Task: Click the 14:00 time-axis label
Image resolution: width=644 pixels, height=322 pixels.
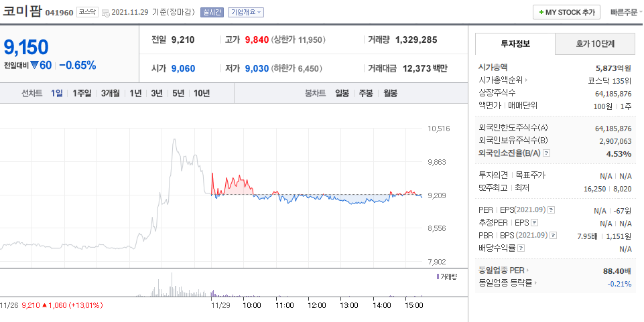Action: pos(381,305)
